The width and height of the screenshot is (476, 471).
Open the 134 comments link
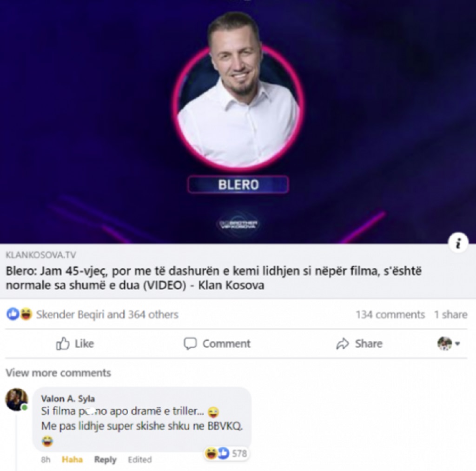[390, 314]
